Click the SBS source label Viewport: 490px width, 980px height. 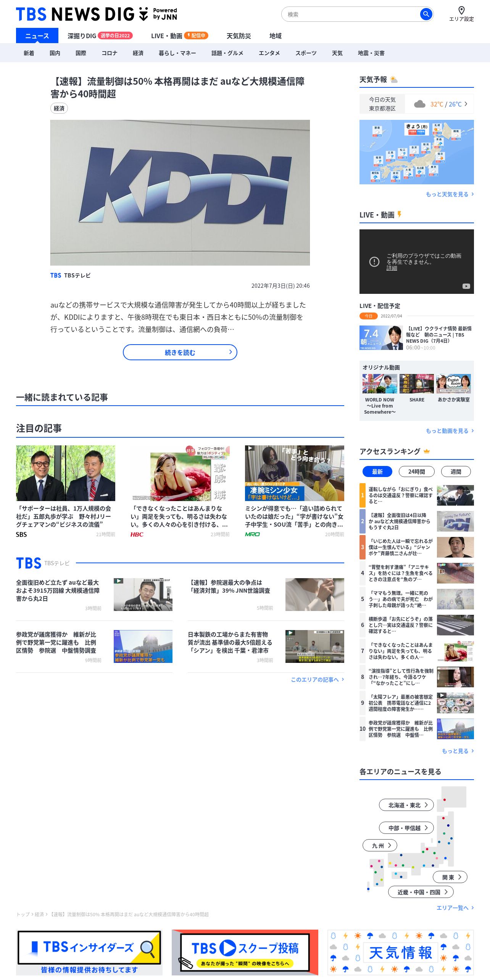pos(21,534)
